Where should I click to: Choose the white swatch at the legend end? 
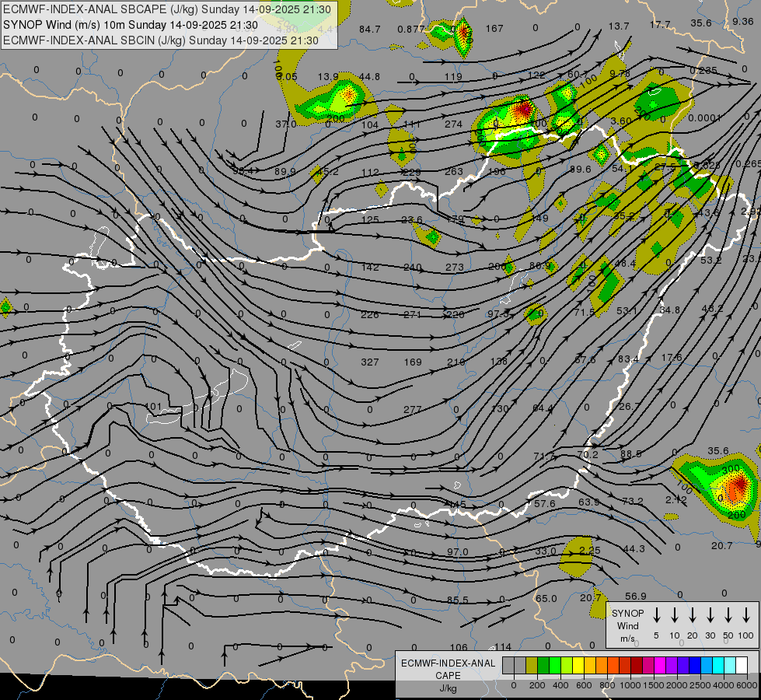(x=741, y=666)
